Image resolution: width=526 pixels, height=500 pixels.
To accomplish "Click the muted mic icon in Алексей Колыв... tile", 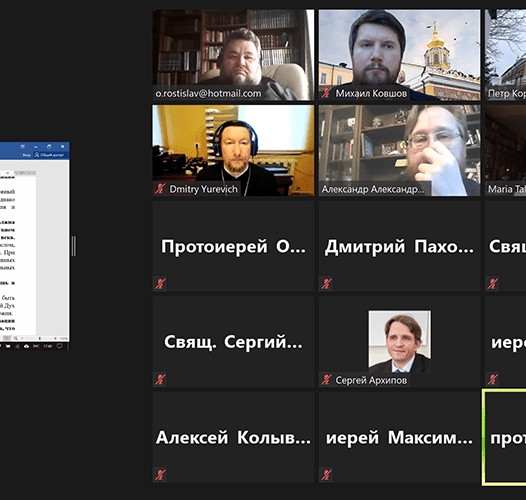I will 160,475.
